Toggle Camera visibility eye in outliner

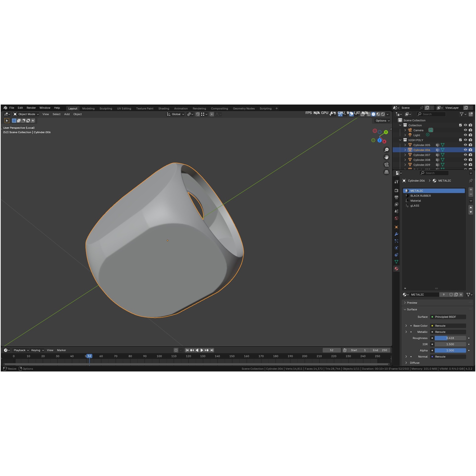tap(465, 130)
